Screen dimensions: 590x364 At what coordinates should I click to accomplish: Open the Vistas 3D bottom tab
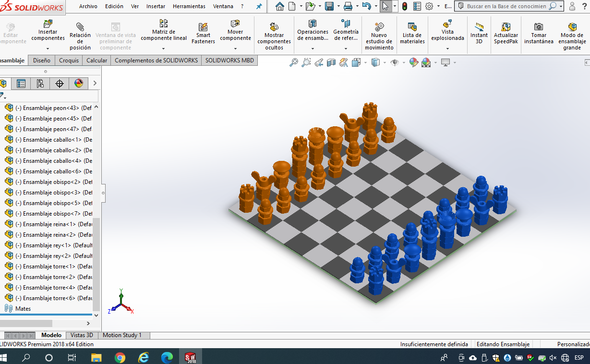(x=82, y=335)
